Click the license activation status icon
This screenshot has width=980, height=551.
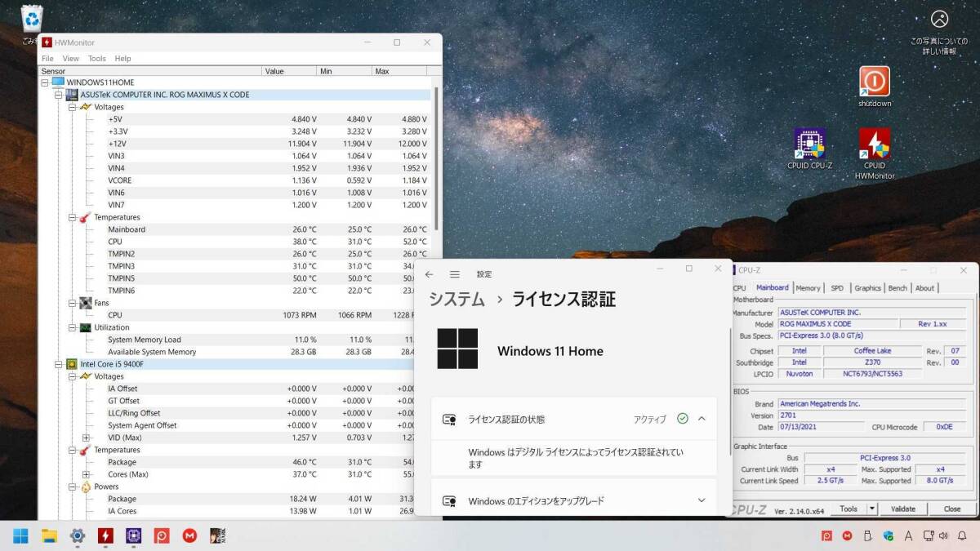coord(448,419)
